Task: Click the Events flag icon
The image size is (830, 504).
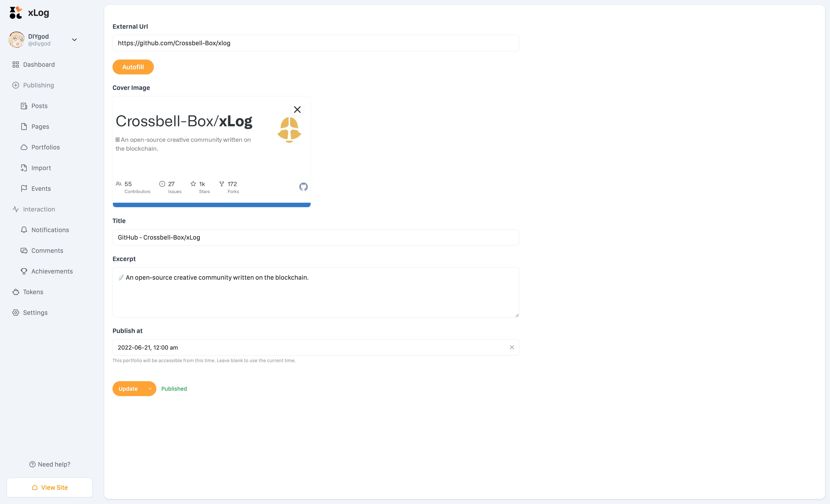Action: pyautogui.click(x=24, y=189)
